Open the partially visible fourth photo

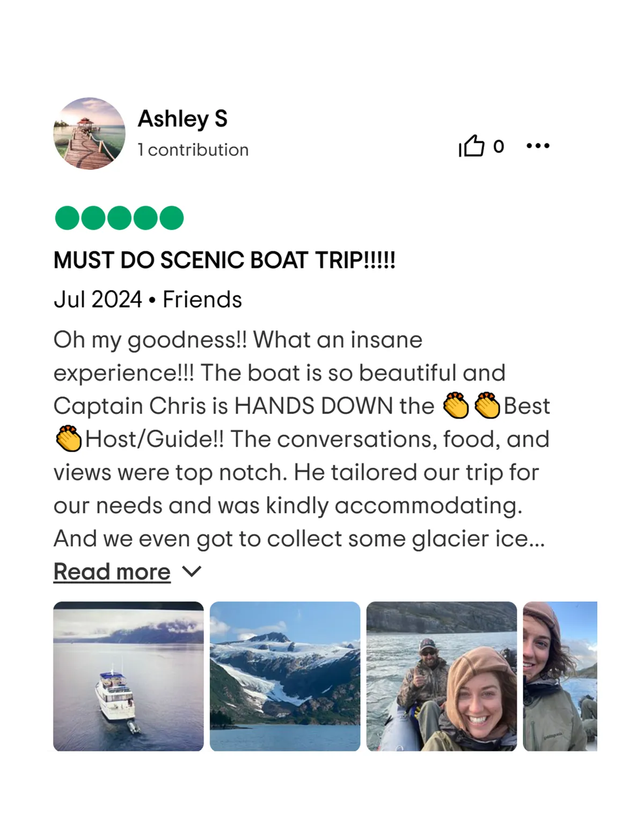tap(560, 676)
